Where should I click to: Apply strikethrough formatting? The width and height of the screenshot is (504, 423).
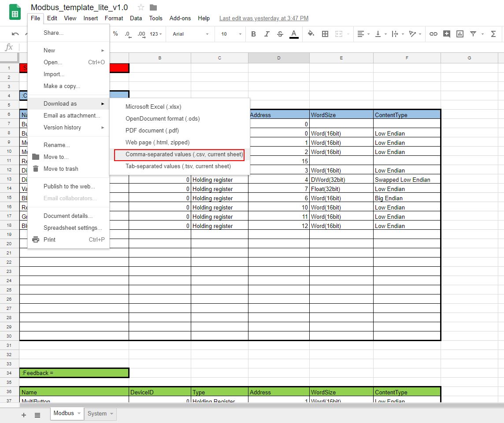[280, 34]
